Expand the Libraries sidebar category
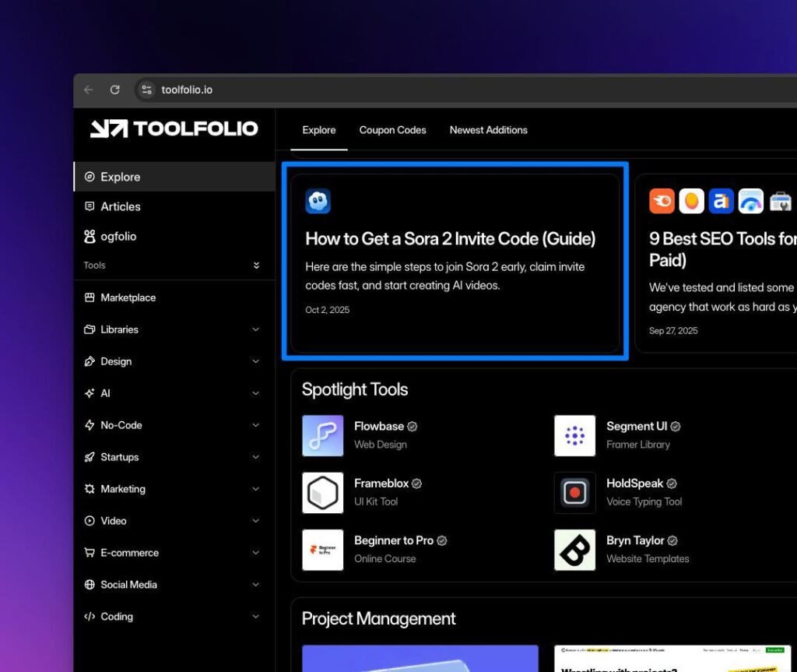Viewport: 797px width, 672px height. (255, 329)
